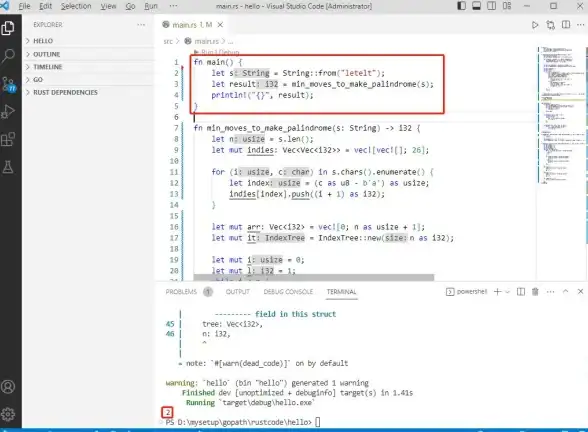Click the src breadcrumb segment
588x432 pixels.
point(168,42)
